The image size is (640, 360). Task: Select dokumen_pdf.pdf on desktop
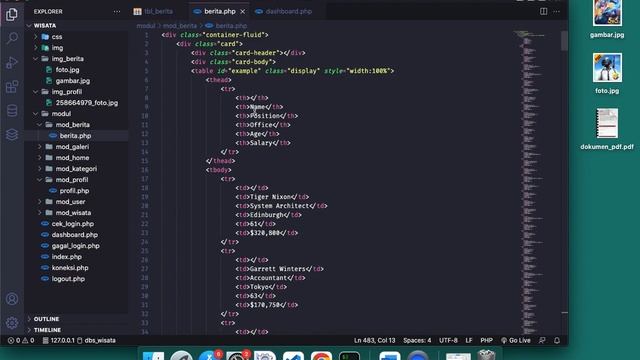tap(607, 129)
